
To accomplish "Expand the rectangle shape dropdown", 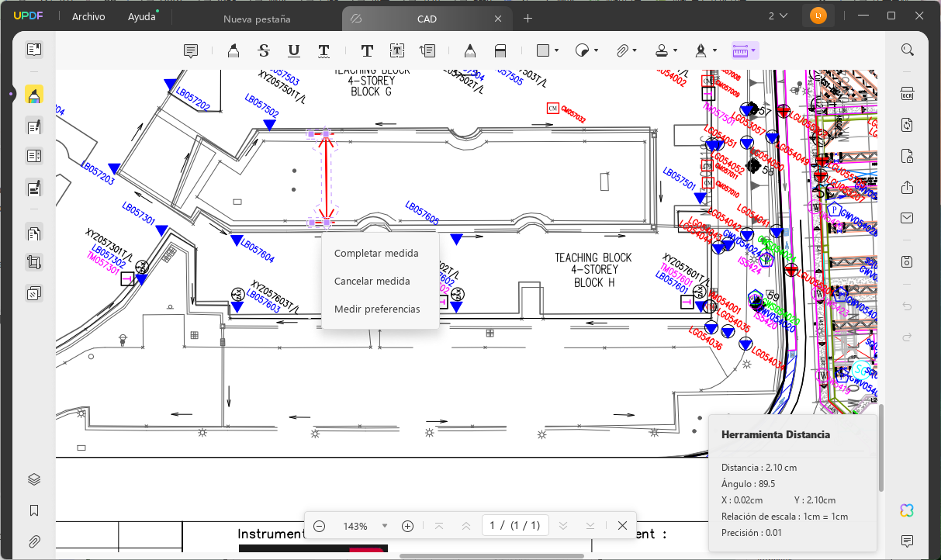I will 557,50.
